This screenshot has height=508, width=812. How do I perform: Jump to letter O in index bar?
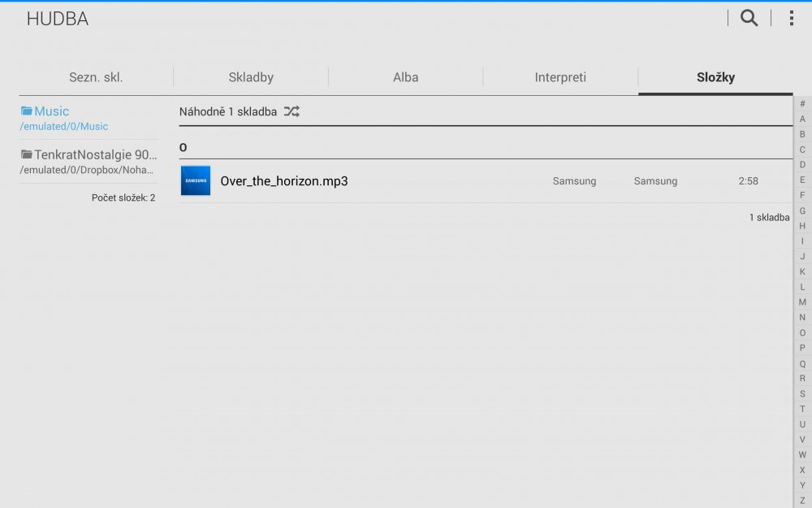click(x=802, y=332)
